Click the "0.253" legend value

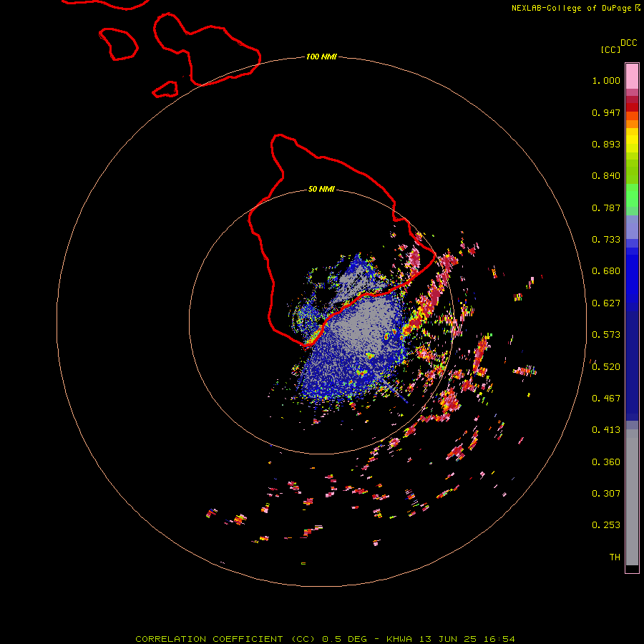pyautogui.click(x=606, y=525)
